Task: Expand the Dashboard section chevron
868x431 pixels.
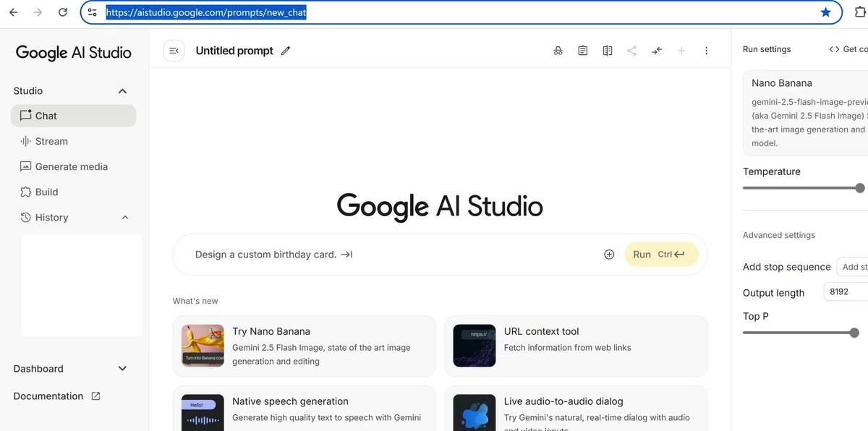Action: (122, 369)
